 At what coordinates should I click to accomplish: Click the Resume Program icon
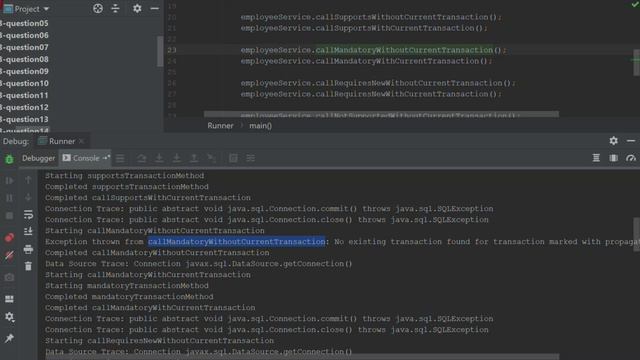click(9, 180)
